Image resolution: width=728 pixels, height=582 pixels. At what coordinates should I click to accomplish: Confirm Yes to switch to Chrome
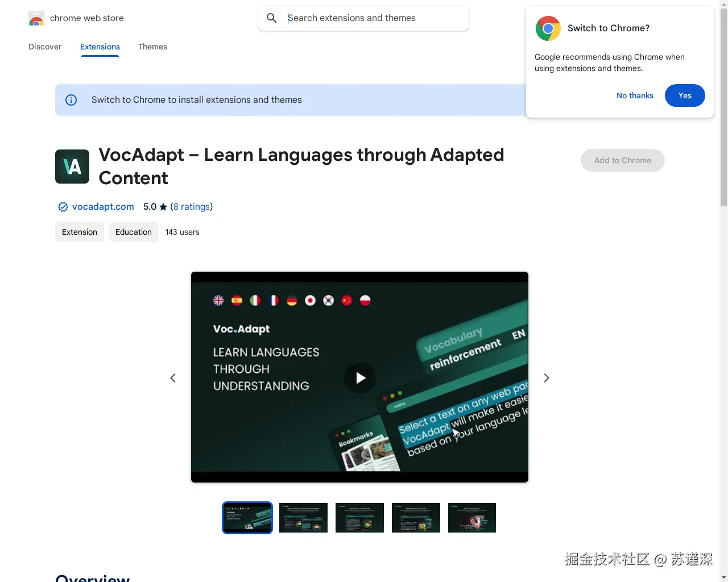coord(685,95)
